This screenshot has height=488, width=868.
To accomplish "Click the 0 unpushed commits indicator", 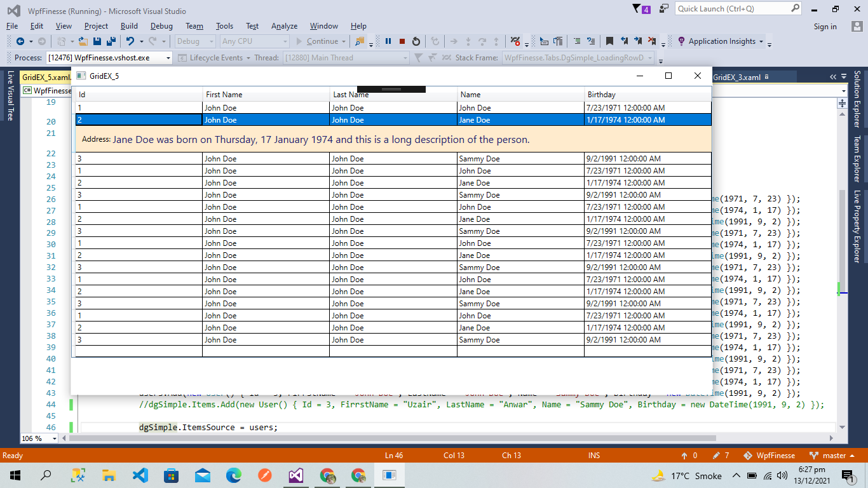I will pos(689,456).
